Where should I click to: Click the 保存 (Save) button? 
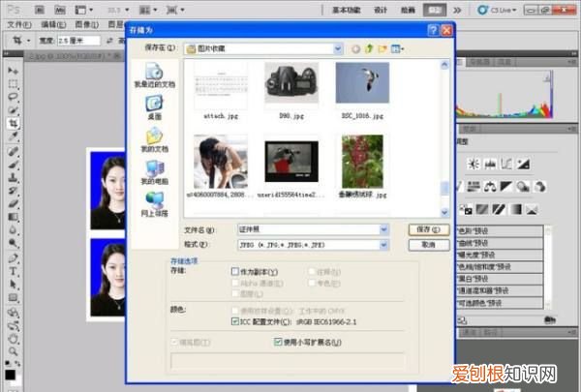coord(429,229)
